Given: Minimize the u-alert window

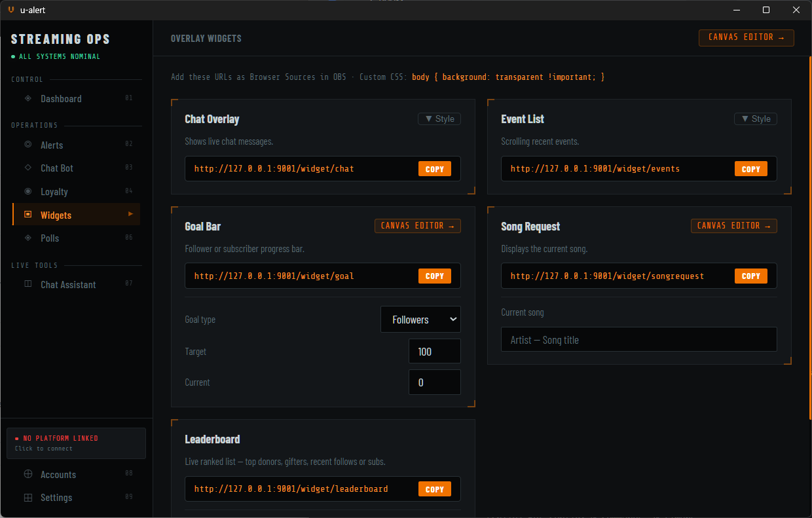Looking at the screenshot, I should pyautogui.click(x=737, y=10).
